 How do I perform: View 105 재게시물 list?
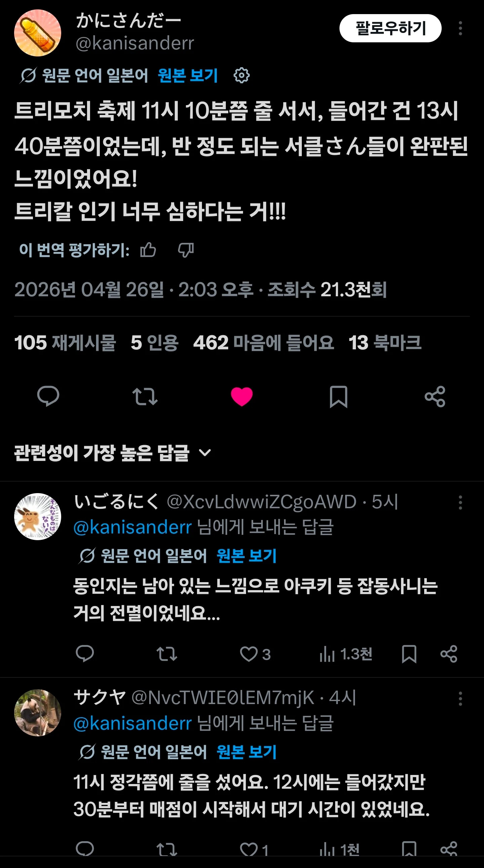point(65,343)
